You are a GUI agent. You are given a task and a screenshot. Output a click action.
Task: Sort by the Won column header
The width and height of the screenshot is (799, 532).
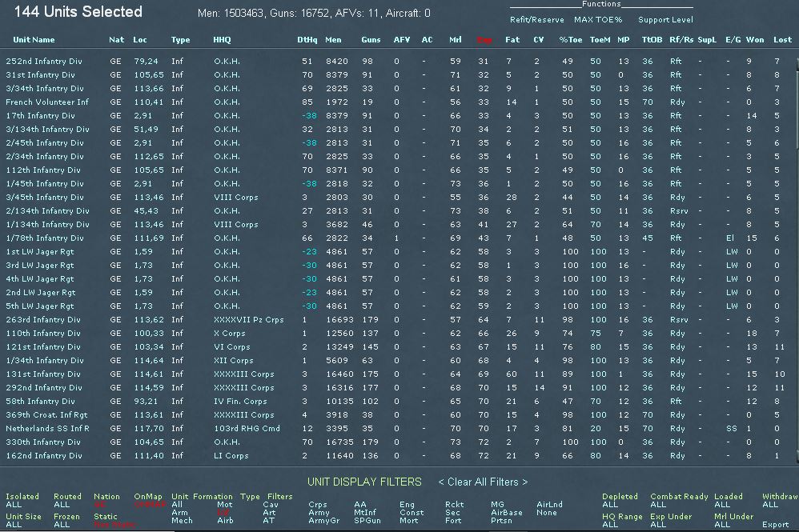(755, 40)
